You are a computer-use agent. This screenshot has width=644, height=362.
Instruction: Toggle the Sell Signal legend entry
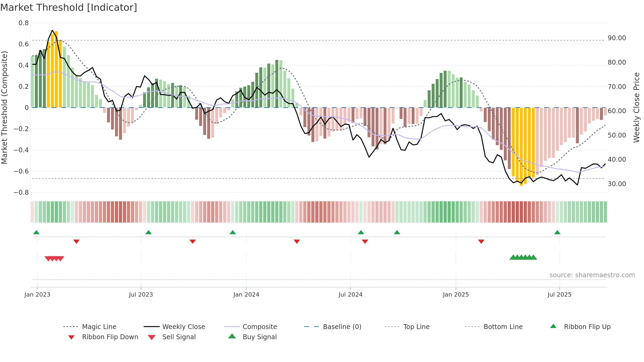(x=172, y=337)
